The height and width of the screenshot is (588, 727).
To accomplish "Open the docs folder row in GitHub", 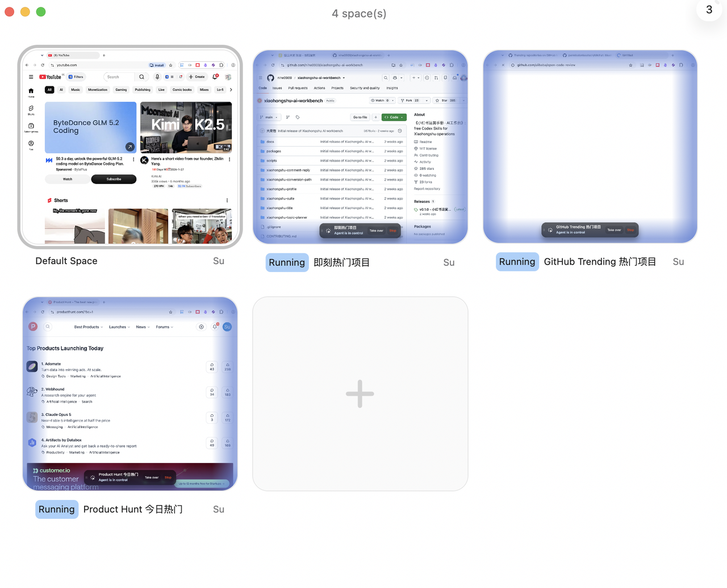I will (332, 142).
